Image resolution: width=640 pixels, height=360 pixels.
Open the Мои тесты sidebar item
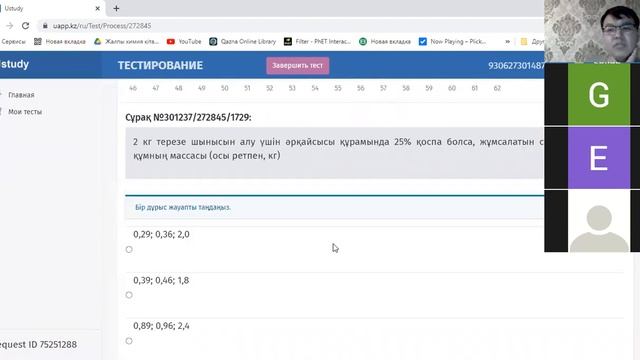(24, 111)
